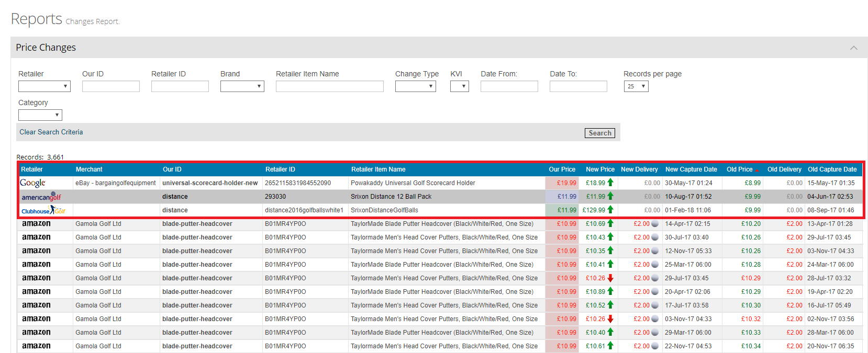
Task: Click the red down arrow in 29-Jul-17 row
Action: pos(610,278)
